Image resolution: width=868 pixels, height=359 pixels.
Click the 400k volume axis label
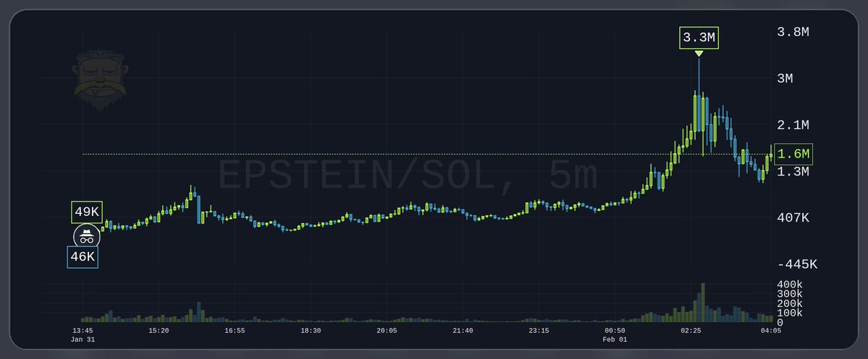pos(788,285)
